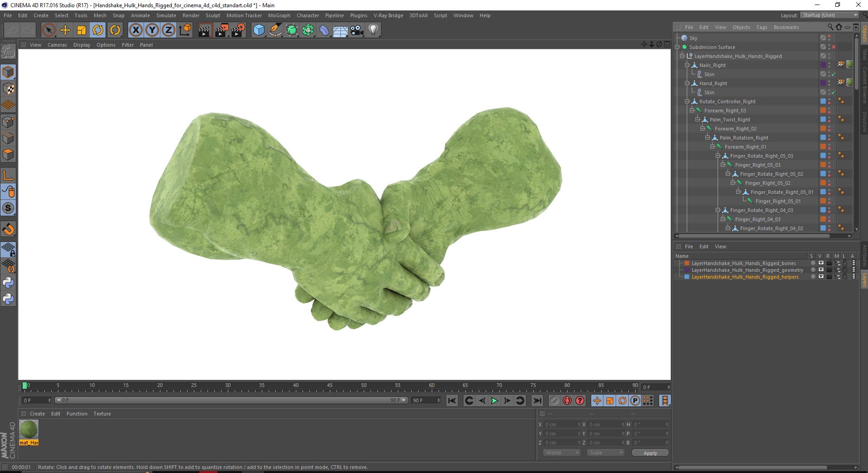Toggle Sky object visibility dots
Image resolution: width=868 pixels, height=473 pixels.
(829, 38)
